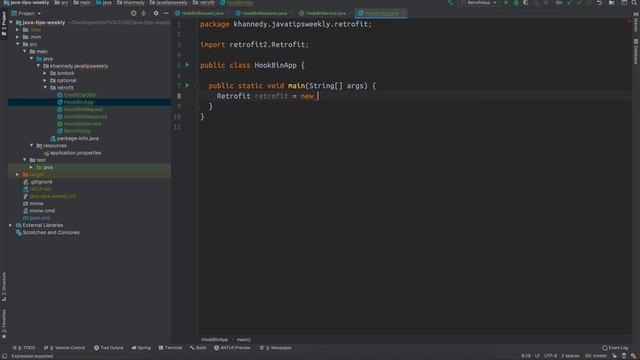Screen dimensions: 640x360
Task: Collapse the main folder arrow
Action: 25,51
